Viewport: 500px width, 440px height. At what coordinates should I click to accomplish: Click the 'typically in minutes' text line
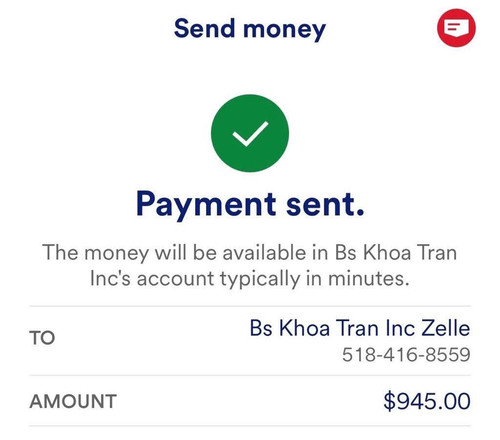pos(314,279)
